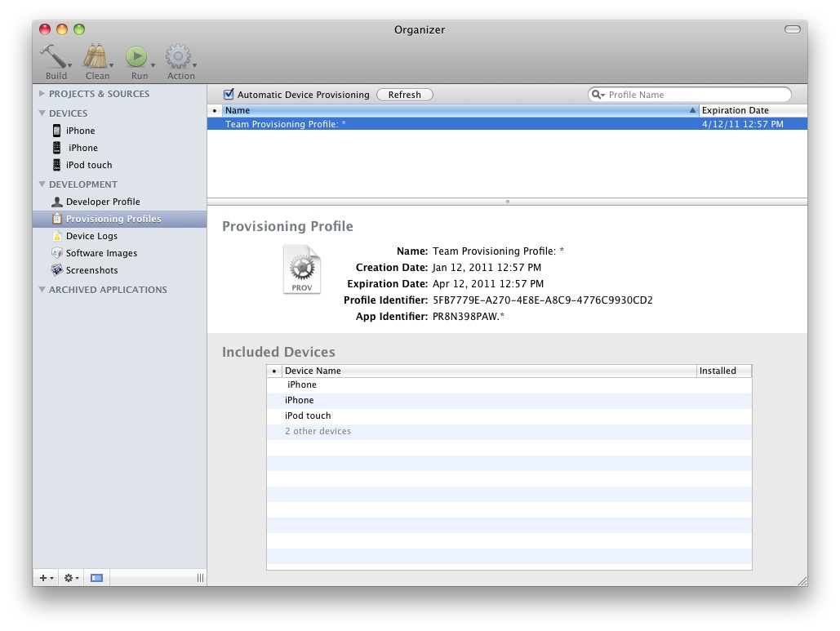
Task: Click the Software Images icon
Action: click(57, 253)
